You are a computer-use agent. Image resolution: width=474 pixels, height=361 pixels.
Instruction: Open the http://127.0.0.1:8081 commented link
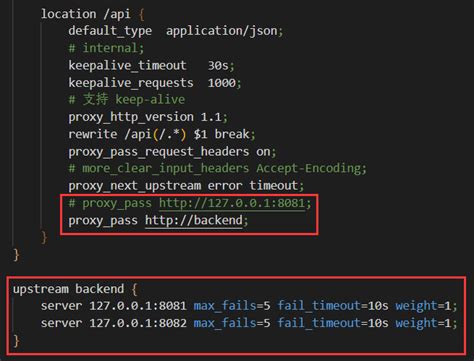click(x=232, y=203)
